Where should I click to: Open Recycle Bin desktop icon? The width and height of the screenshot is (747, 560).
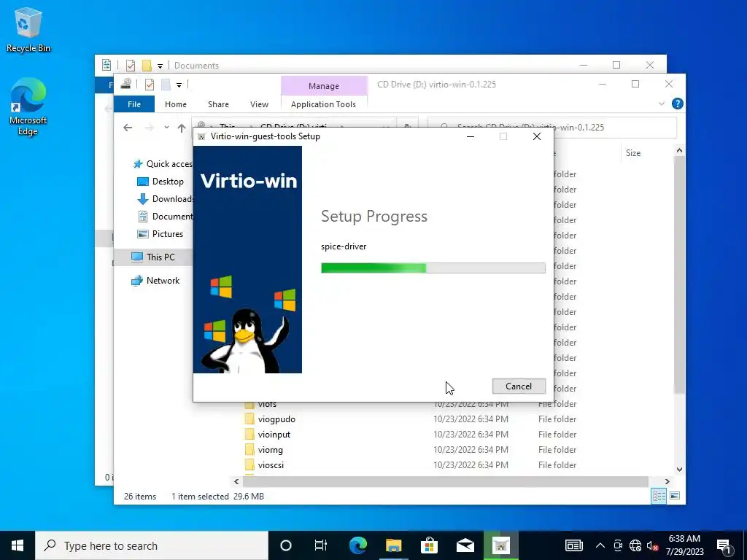pos(28,31)
